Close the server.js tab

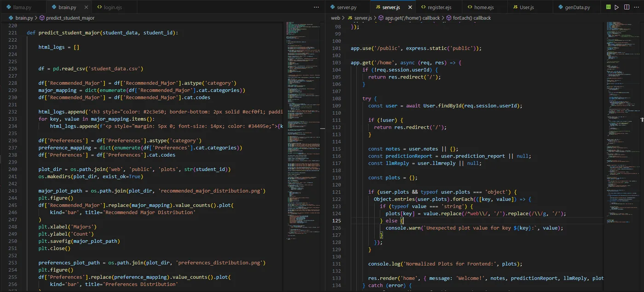click(409, 7)
